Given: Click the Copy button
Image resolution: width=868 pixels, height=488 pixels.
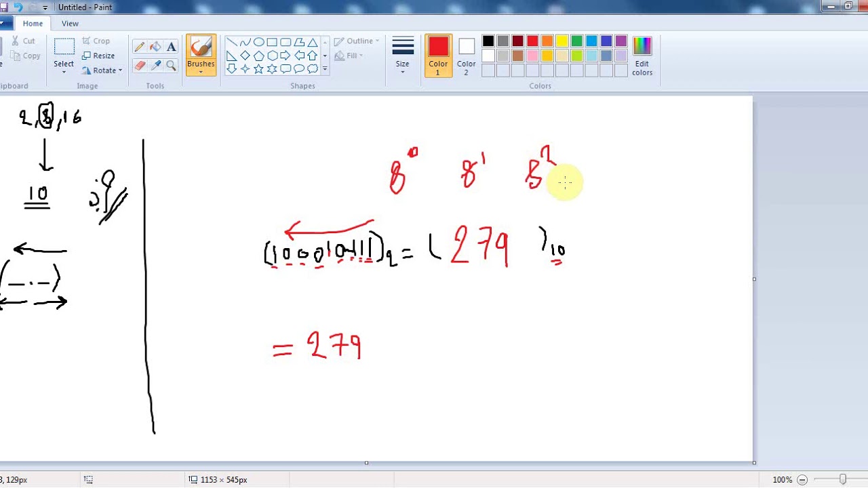Looking at the screenshot, I should pyautogui.click(x=27, y=56).
